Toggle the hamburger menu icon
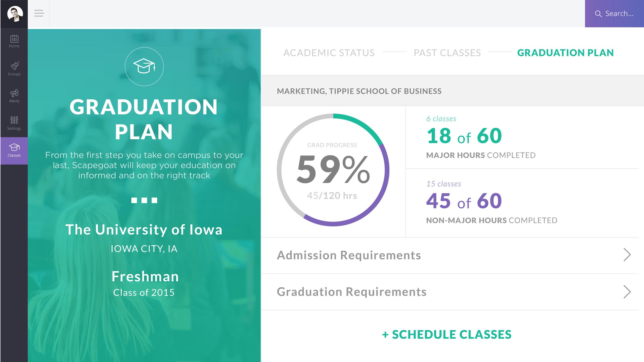 [39, 13]
